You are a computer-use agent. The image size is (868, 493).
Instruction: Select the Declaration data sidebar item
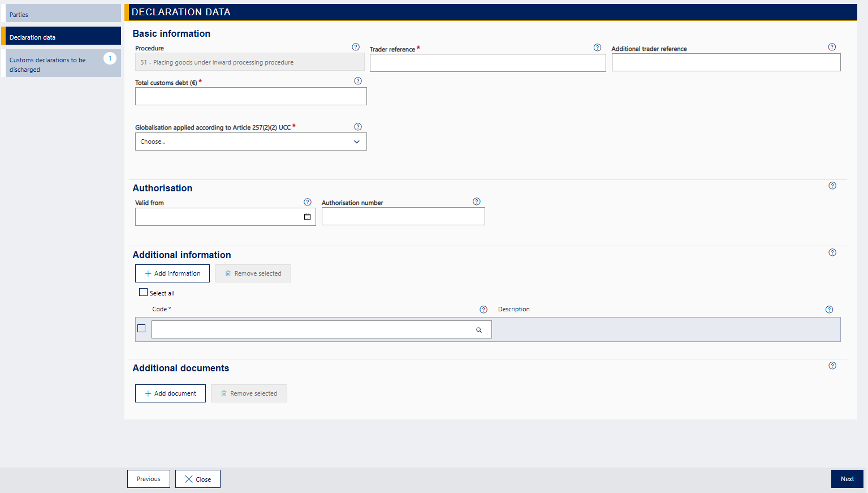(x=63, y=37)
